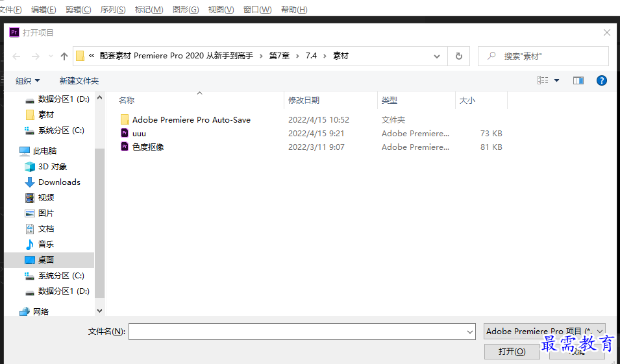This screenshot has width=620, height=364.
Task: Click the 打开 button
Action: pos(512,352)
